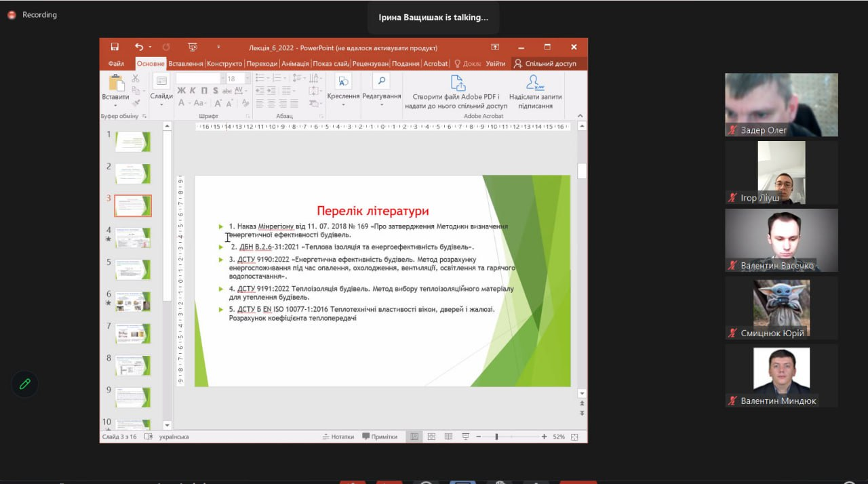This screenshot has width=868, height=484.
Task: Click the Save icon in title bar
Action: click(115, 47)
